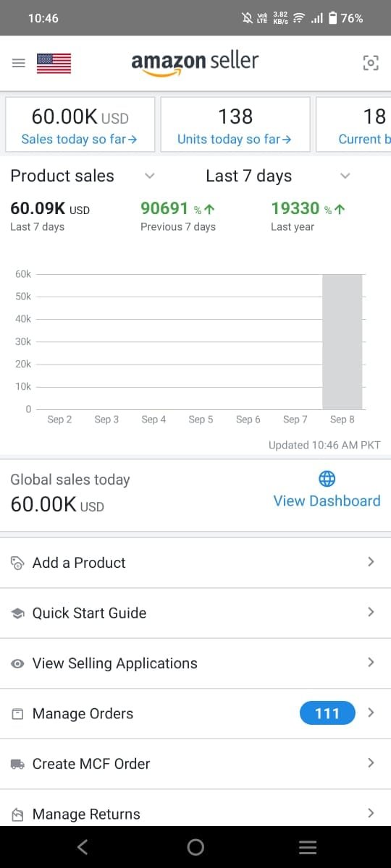Tap the eye icon for Selling Applications

(x=18, y=664)
